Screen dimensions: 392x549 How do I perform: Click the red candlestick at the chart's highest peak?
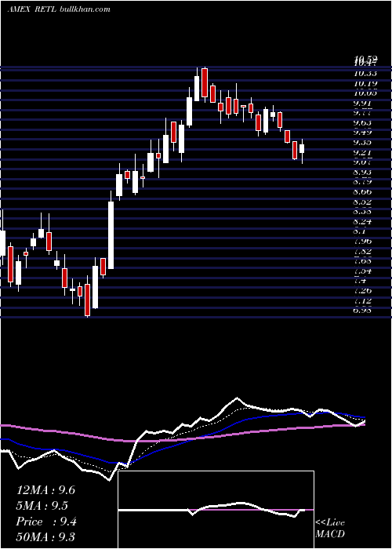coord(205,83)
